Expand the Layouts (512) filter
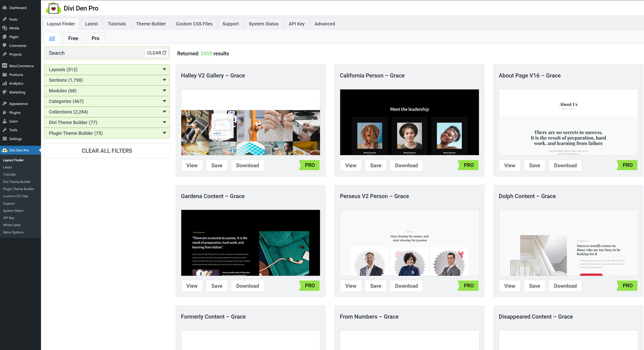The height and width of the screenshot is (350, 644). click(x=107, y=69)
